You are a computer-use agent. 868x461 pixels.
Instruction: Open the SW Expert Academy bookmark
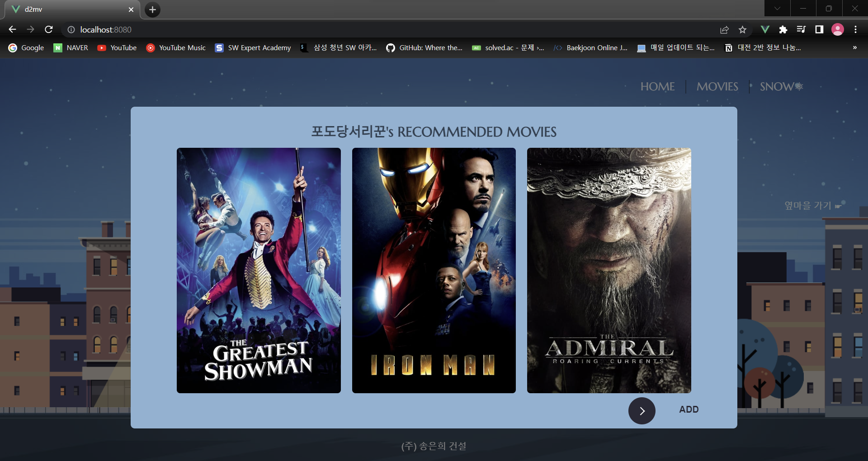[252, 47]
